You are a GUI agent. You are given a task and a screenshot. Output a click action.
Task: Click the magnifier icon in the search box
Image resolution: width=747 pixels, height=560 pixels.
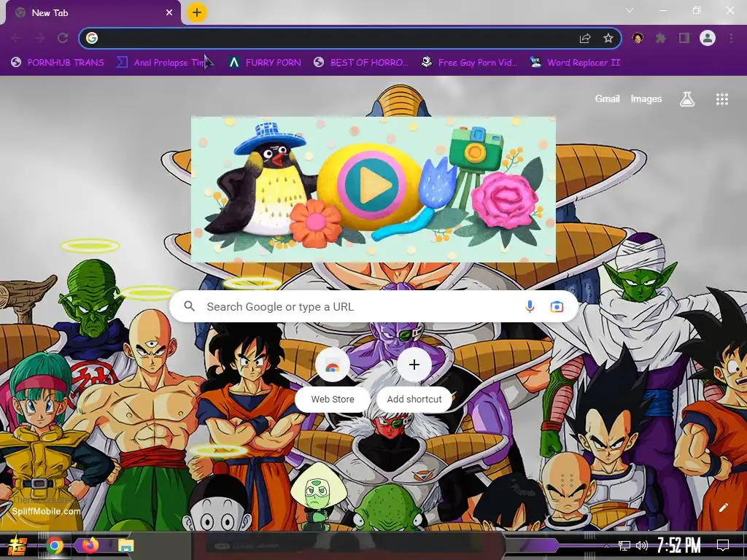[x=189, y=306]
